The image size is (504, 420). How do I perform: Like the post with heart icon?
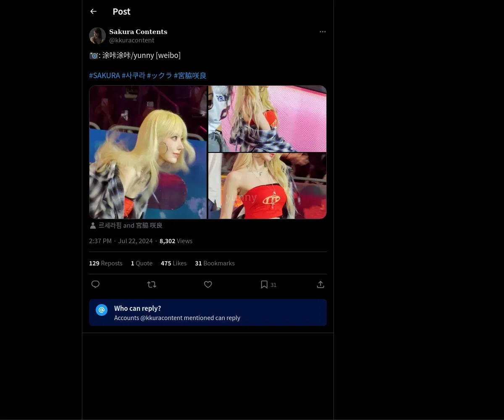208,284
